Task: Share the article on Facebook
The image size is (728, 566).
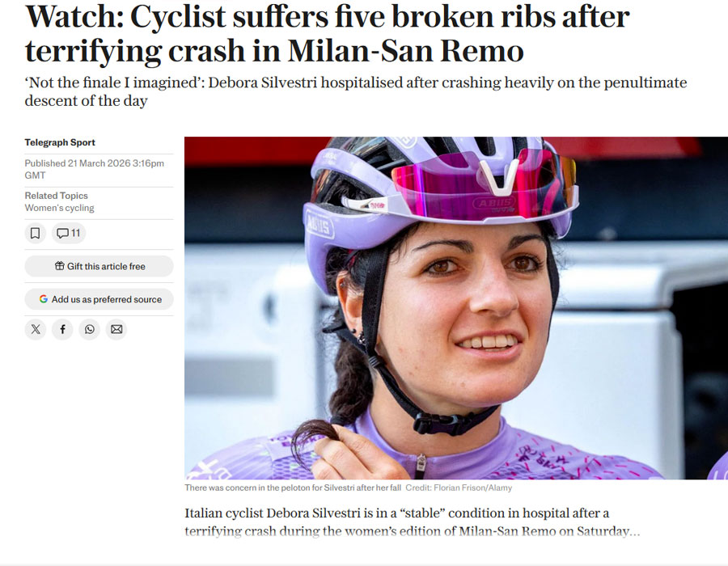Action: 62,329
